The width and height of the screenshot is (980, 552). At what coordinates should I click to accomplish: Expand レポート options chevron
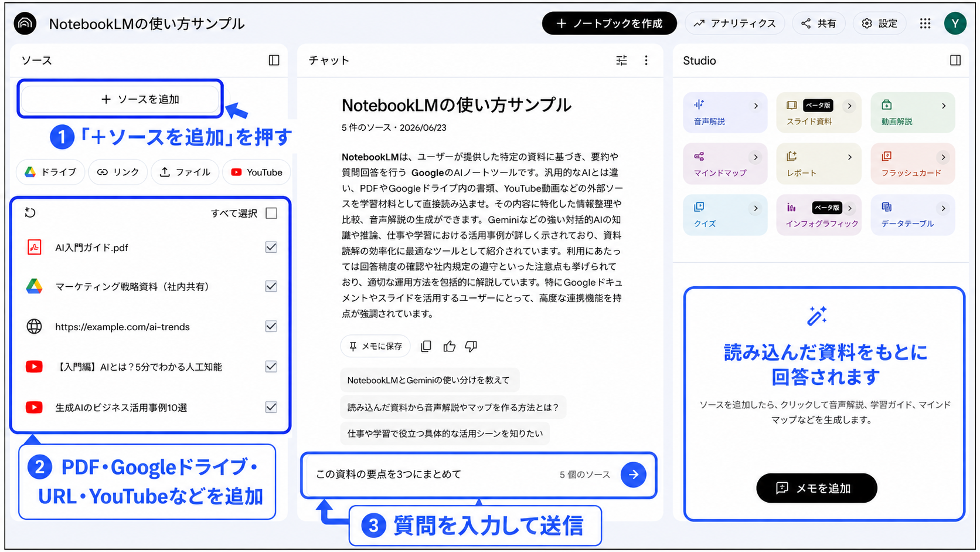[x=849, y=157]
